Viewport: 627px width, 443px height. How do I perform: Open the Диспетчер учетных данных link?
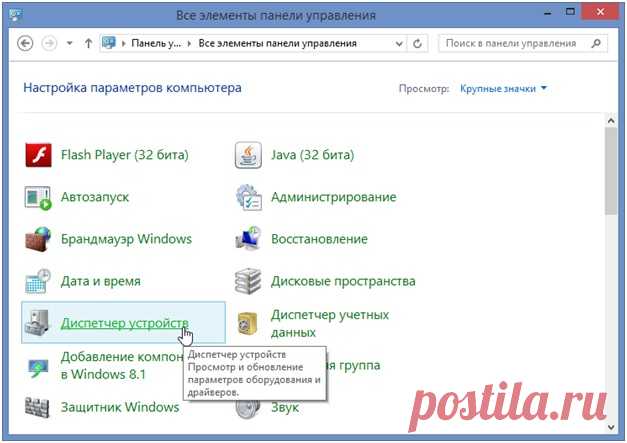pos(330,323)
